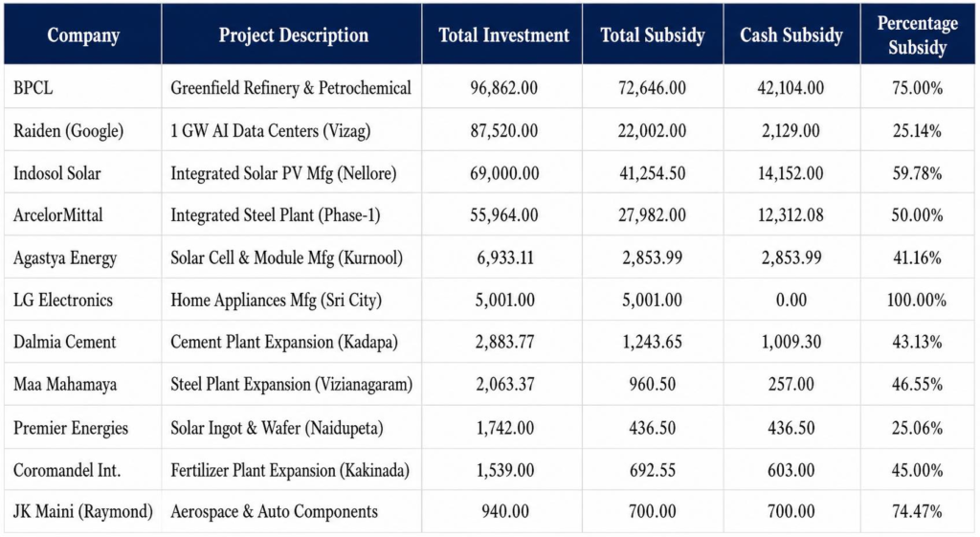Select the 1 GW AI Data Centers description
The width and height of the screenshot is (980, 537).
[x=271, y=130]
